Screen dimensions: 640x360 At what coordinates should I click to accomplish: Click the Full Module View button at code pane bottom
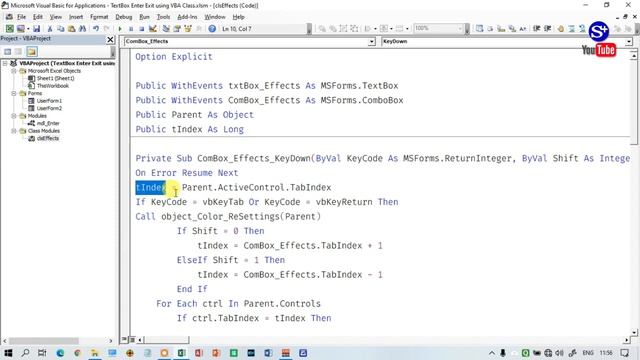coord(132,340)
